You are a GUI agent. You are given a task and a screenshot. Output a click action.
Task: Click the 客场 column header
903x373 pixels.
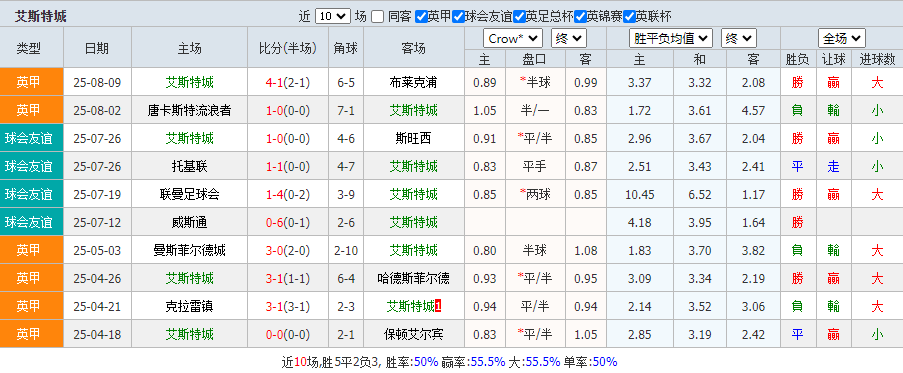point(413,48)
